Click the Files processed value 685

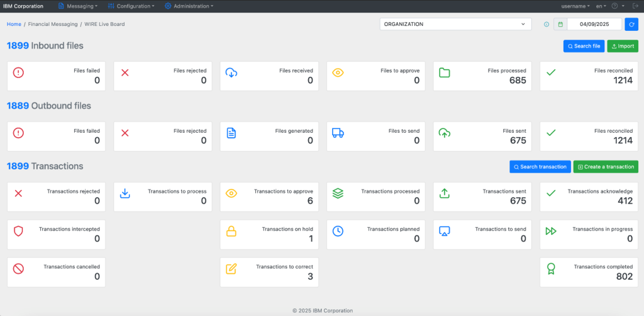[518, 80]
